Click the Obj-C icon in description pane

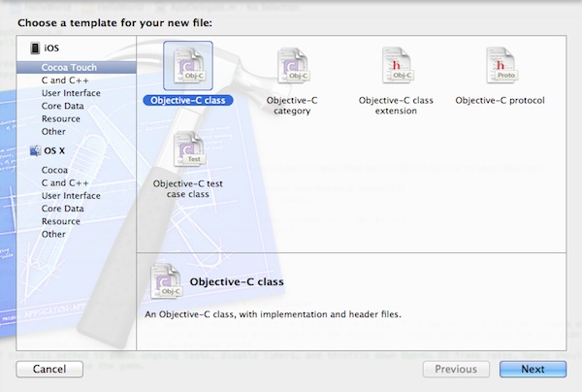(164, 281)
